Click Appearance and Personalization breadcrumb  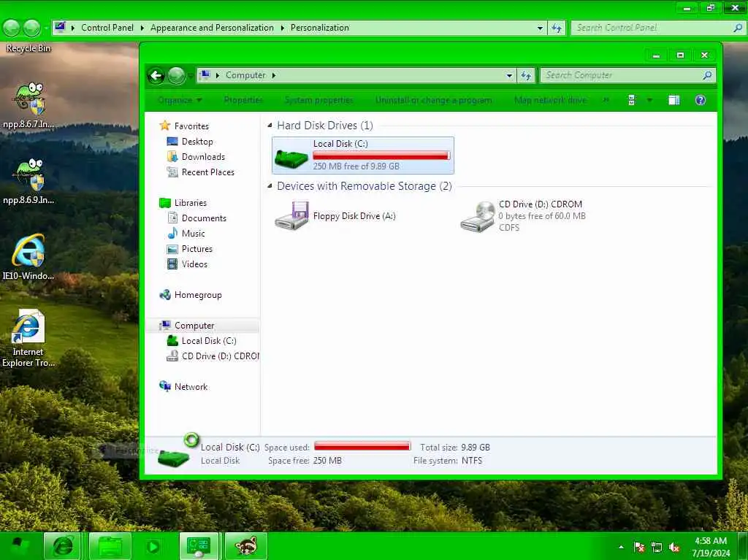212,28
